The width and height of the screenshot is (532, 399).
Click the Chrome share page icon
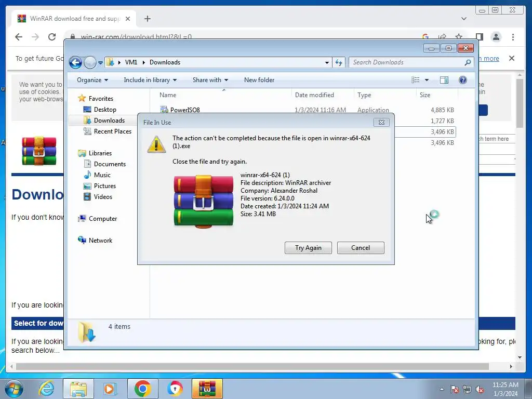pyautogui.click(x=442, y=37)
